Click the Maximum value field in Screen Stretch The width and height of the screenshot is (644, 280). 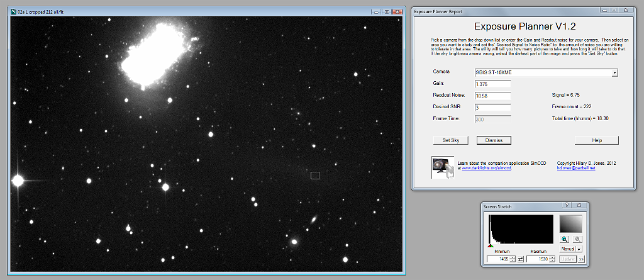pos(538,259)
